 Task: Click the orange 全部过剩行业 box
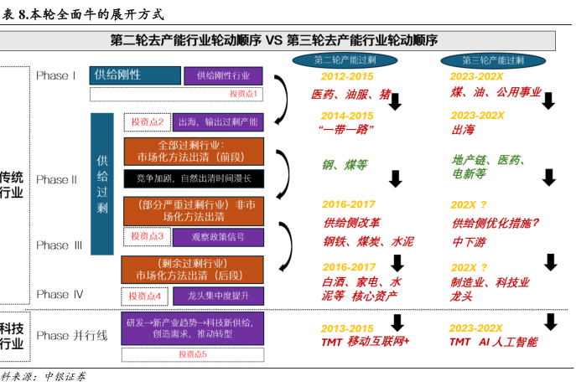[194, 151]
